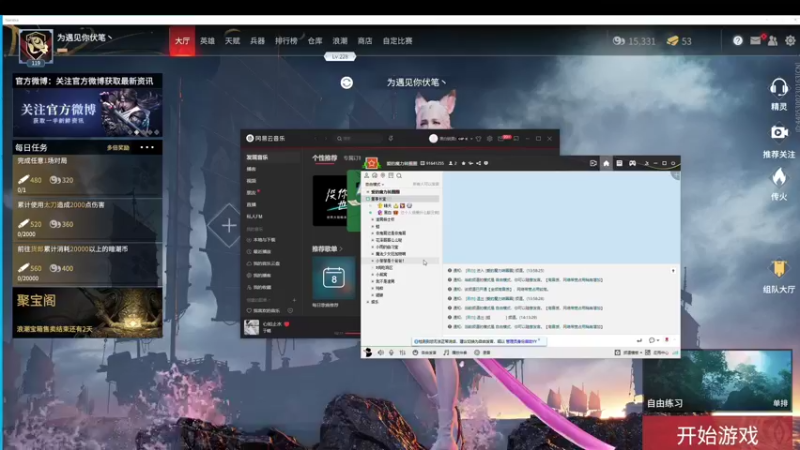Open the 推荐歌单 chevron in NetEase Music
Viewport: 800px width, 450px height.
pos(341,249)
